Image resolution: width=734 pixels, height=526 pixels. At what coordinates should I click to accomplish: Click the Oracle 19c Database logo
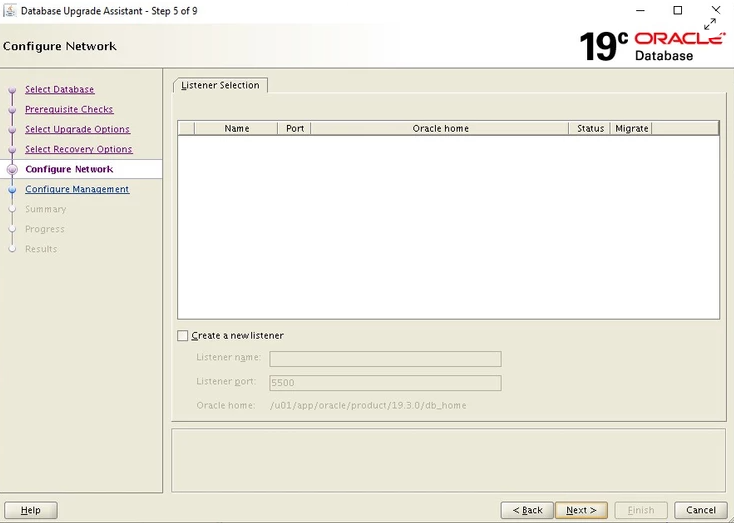(x=652, y=46)
